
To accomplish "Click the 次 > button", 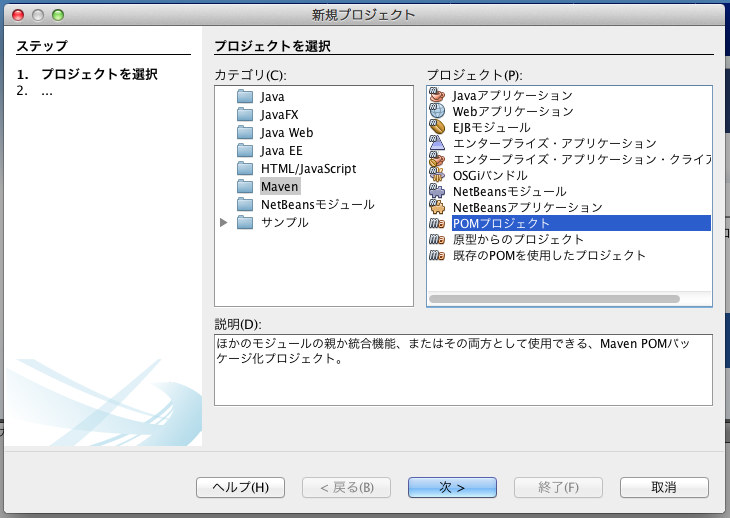I will (453, 487).
